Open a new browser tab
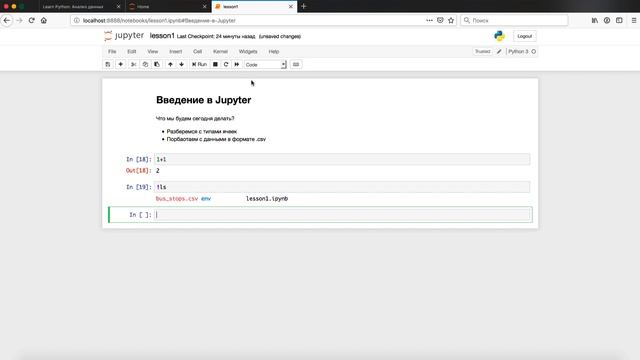 [x=303, y=7]
